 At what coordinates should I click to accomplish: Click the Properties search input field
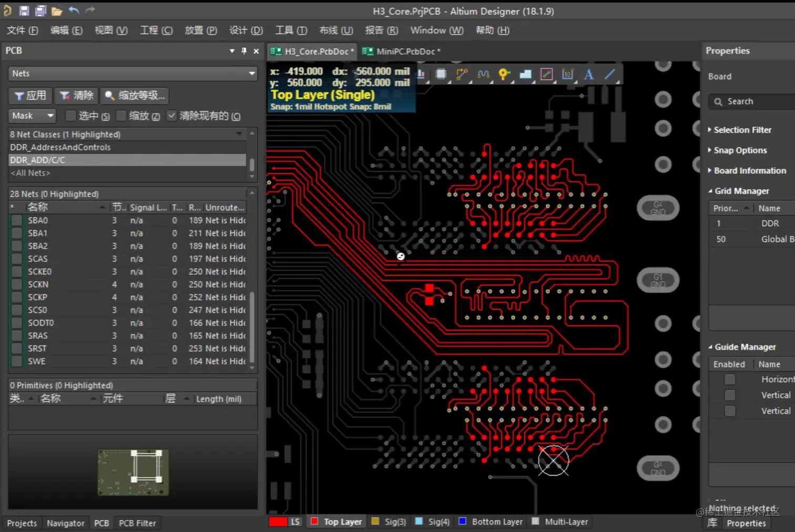pyautogui.click(x=752, y=101)
